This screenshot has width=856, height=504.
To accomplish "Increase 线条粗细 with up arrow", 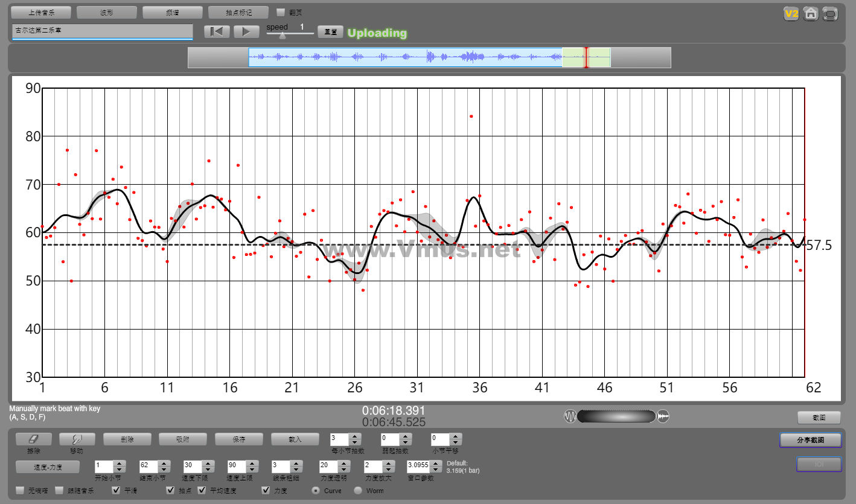I will coord(297,464).
